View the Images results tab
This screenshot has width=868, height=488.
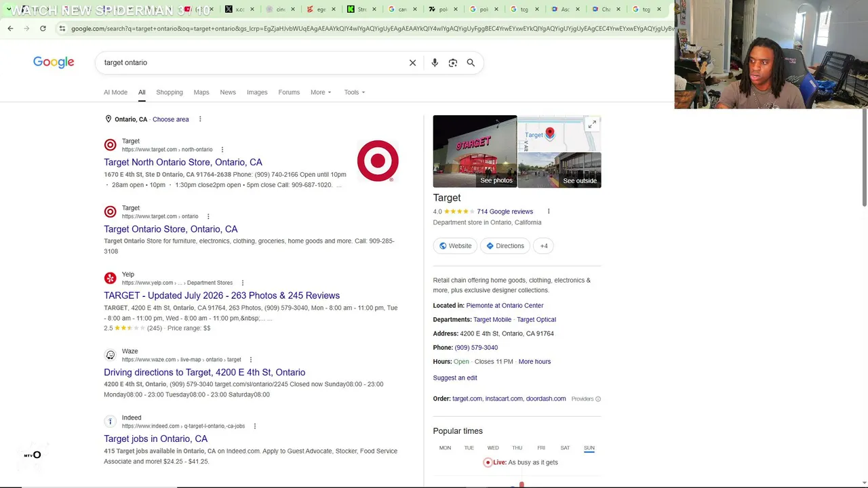257,92
